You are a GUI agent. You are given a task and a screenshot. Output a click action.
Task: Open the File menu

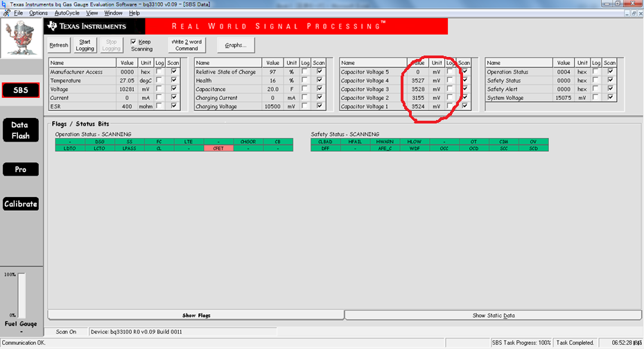(19, 13)
